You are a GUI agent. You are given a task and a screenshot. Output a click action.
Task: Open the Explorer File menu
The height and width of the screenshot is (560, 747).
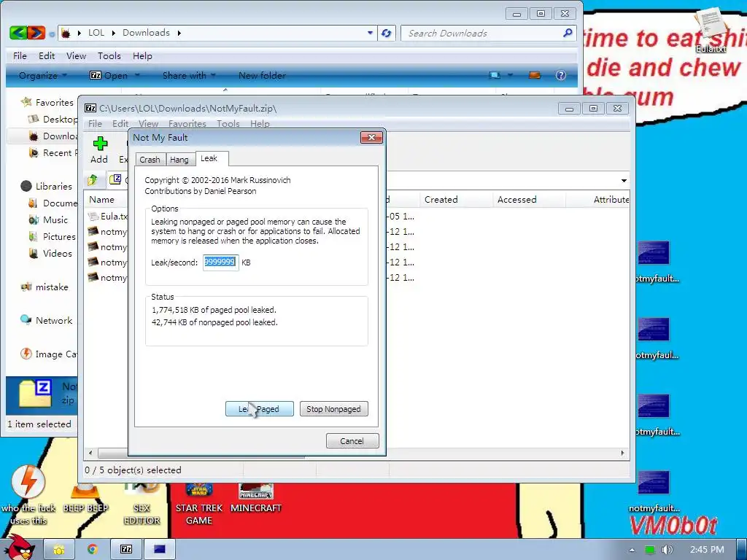[20, 55]
